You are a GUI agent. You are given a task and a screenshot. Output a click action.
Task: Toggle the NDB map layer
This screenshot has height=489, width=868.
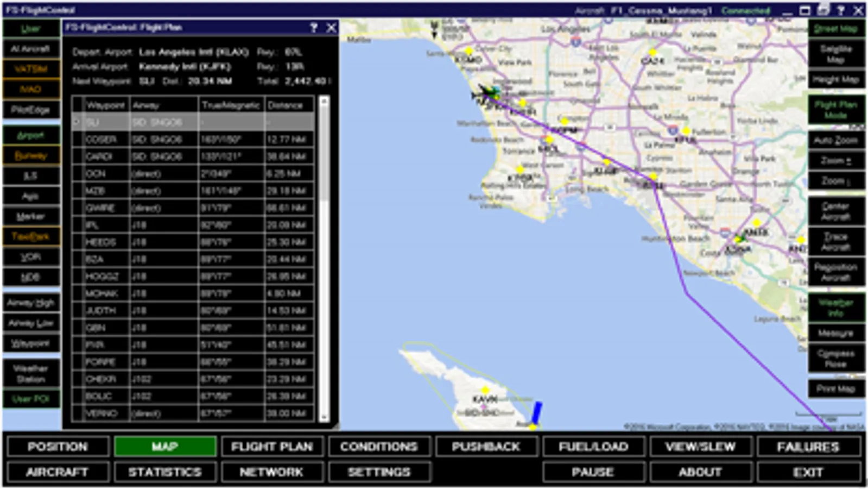click(x=31, y=277)
